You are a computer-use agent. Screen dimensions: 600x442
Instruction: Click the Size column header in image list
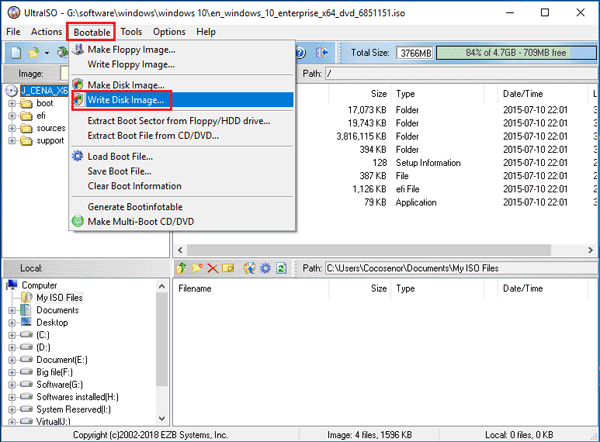(360, 94)
